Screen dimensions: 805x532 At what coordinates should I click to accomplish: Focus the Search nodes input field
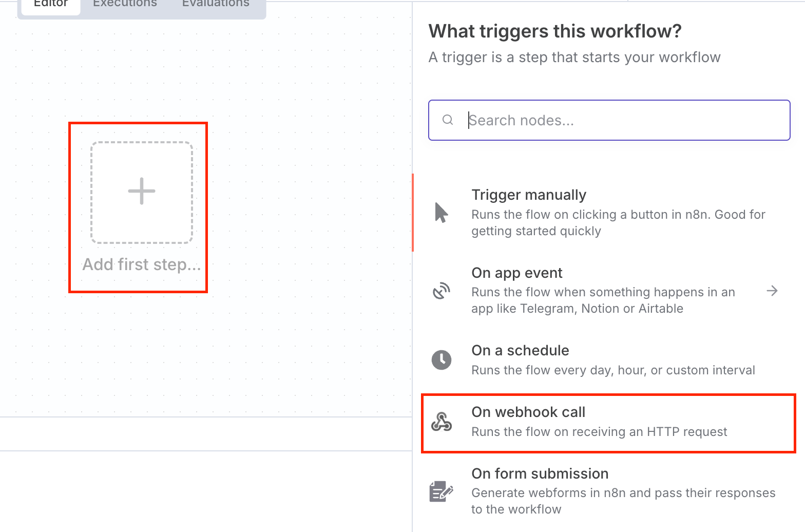click(x=609, y=120)
